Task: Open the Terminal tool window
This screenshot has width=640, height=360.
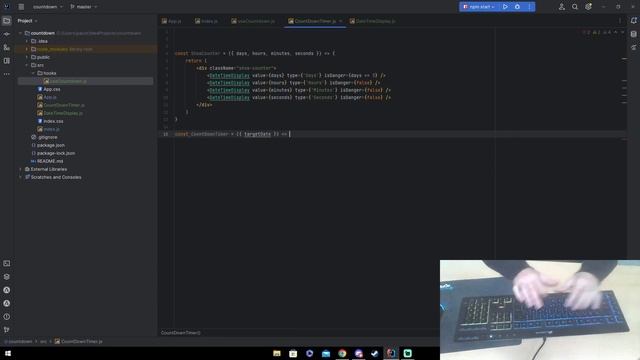Action: (x=7, y=264)
